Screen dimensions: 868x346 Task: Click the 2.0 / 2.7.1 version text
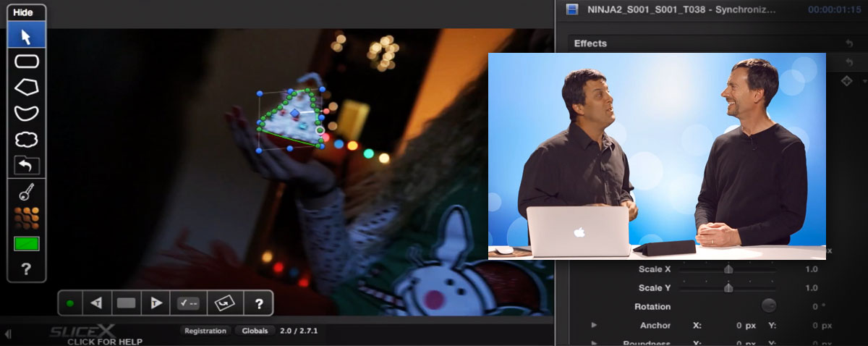tap(299, 331)
